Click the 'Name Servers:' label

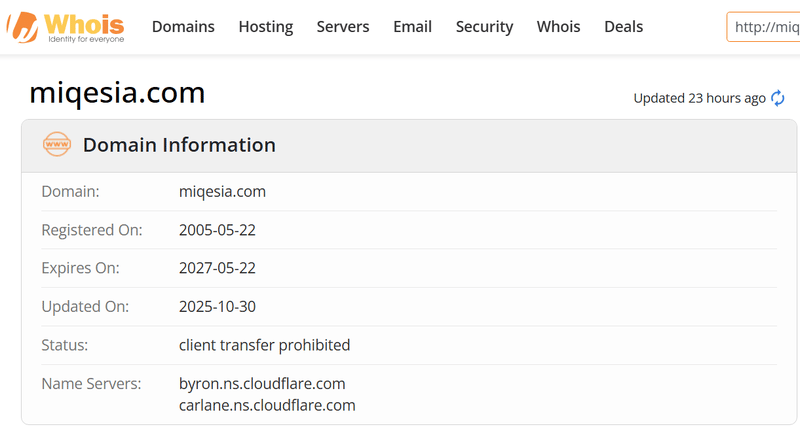tap(91, 384)
